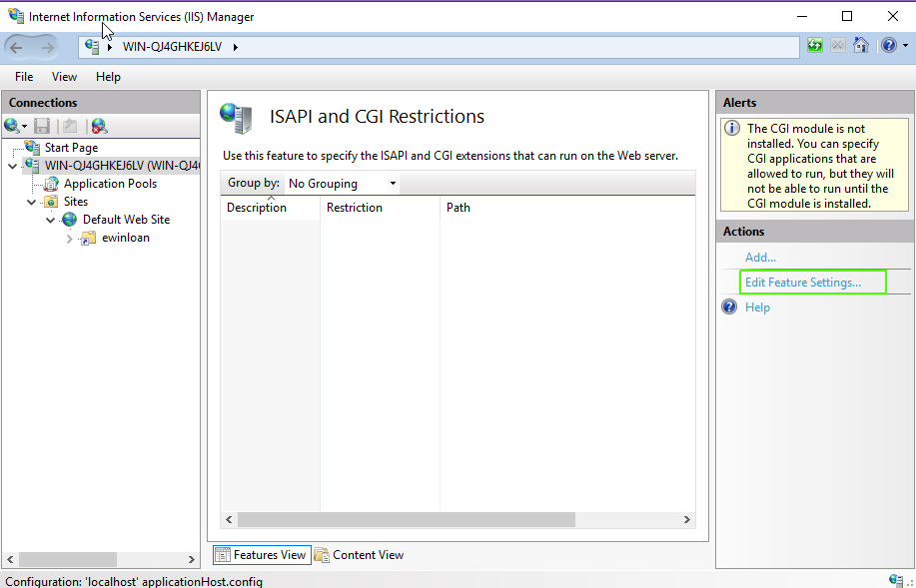Open the File menu
916x588 pixels.
pyautogui.click(x=24, y=77)
